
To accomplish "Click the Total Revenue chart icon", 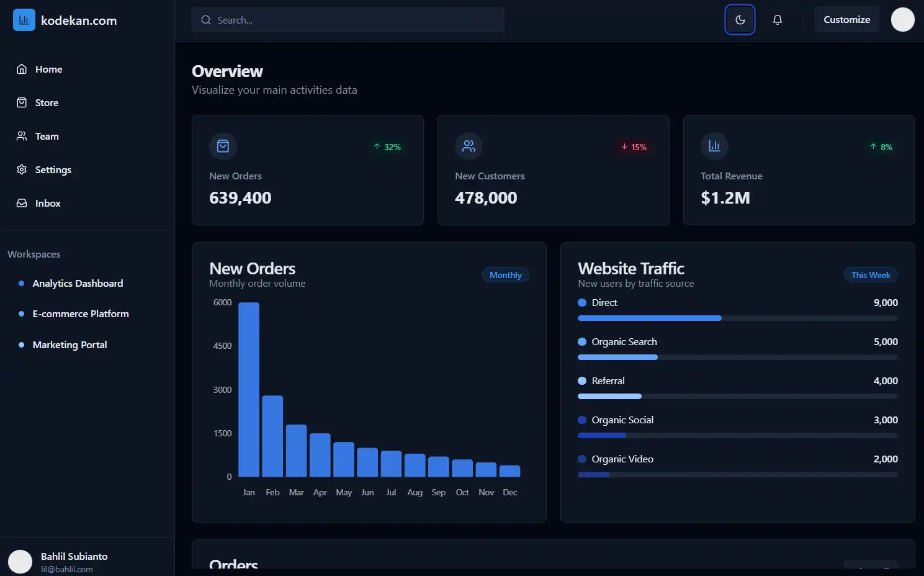I will pyautogui.click(x=714, y=146).
